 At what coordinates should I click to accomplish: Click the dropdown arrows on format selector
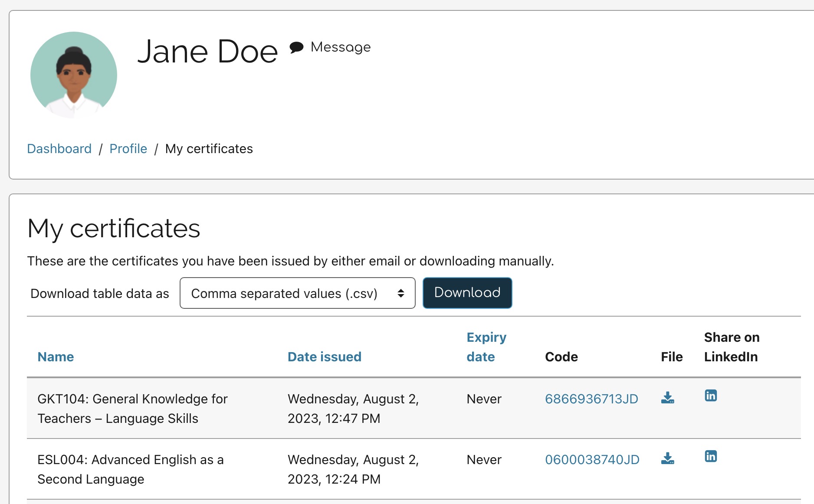tap(400, 293)
